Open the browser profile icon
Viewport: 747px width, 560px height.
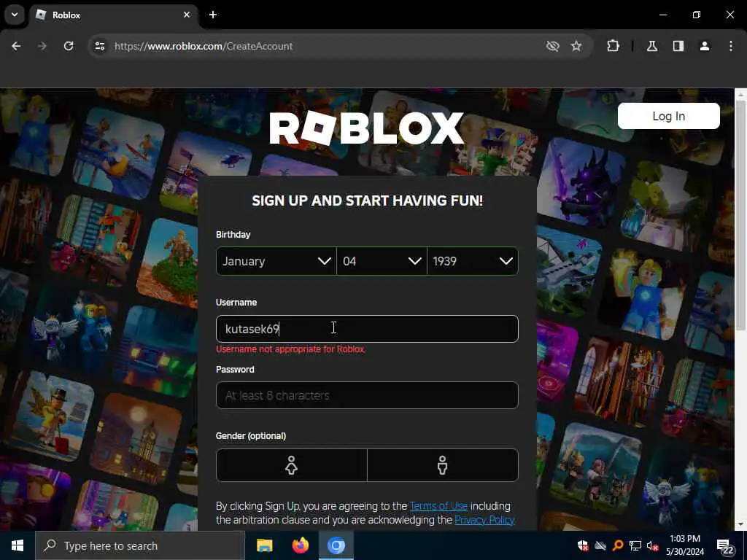coord(705,46)
